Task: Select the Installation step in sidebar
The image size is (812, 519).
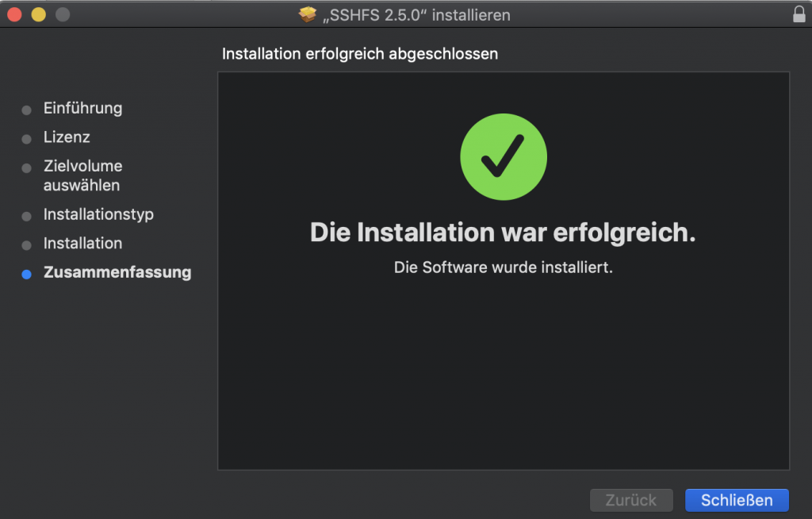Action: point(82,244)
